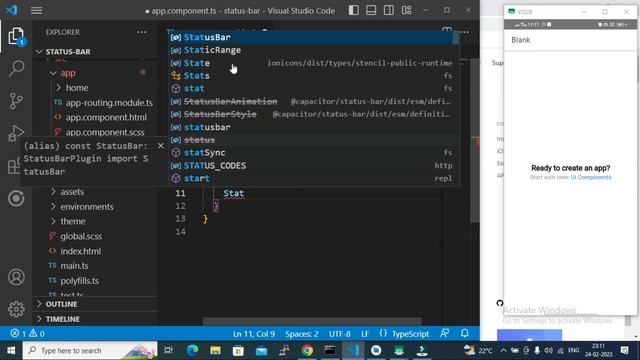The image size is (640, 360).
Task: Open polyfills.ts file
Action: 80,281
